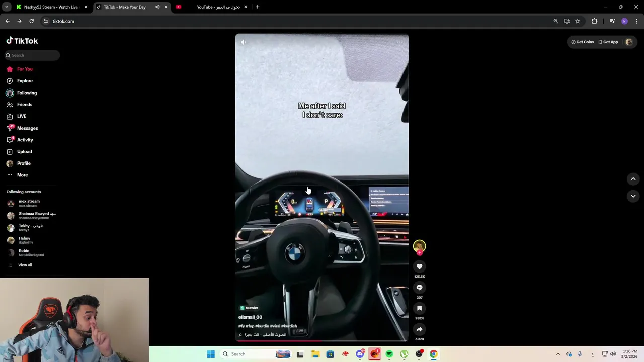Open the TikTok account avatar menu
Viewport: 644px width, 362px height.
(x=629, y=42)
